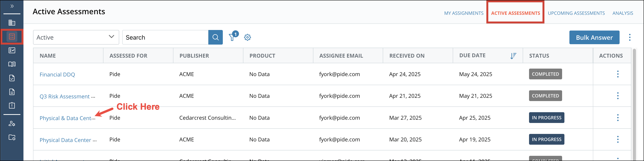Open actions menu for Physical Data Center row

tap(617, 139)
